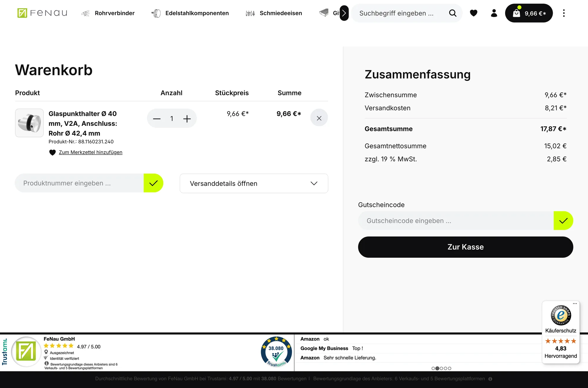Click the FeNau logo in Trustami bar
The image size is (588, 388).
coord(26,352)
